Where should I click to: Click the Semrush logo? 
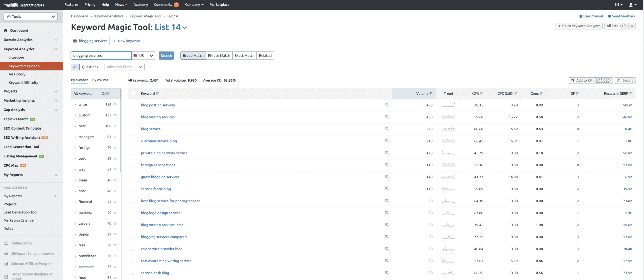tap(23, 5)
